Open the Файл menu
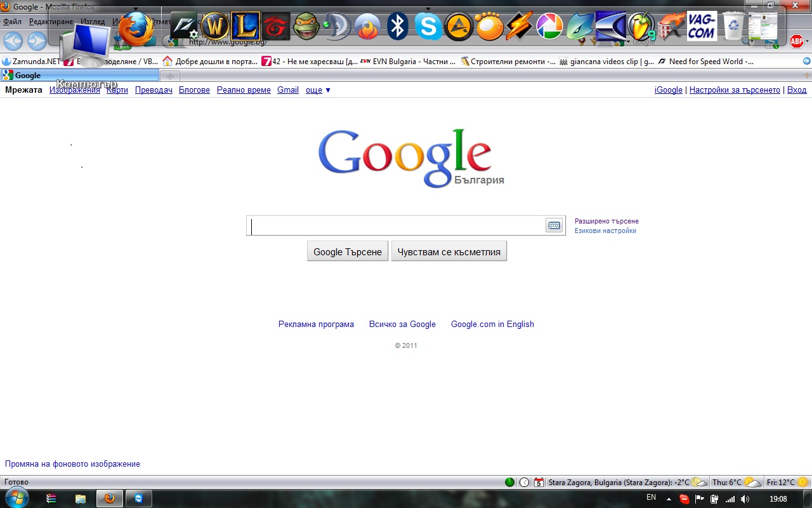Image resolution: width=812 pixels, height=508 pixels. (x=12, y=22)
